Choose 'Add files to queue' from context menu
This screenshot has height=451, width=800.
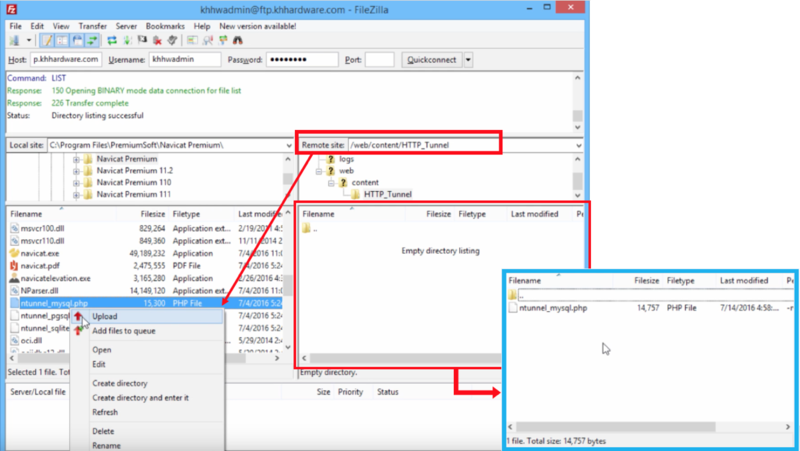click(x=147, y=331)
